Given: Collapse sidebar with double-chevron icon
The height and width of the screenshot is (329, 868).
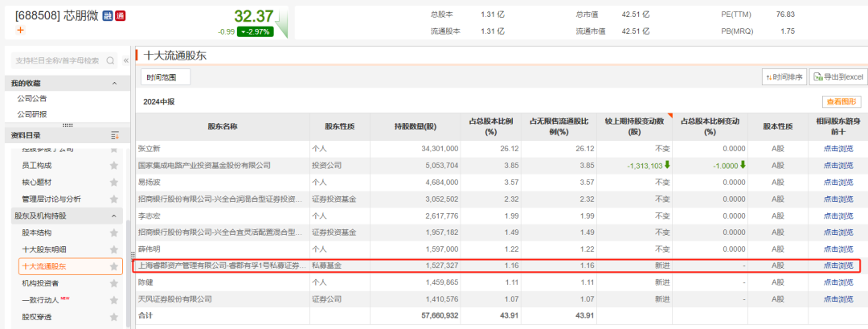Looking at the screenshot, I should pos(125,60).
